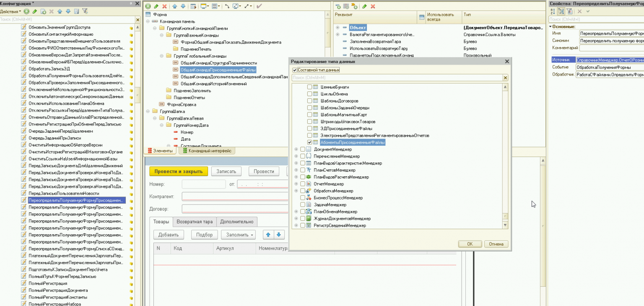Click the Источник property value field
Viewport: 644px width, 306px height.
coord(610,60)
